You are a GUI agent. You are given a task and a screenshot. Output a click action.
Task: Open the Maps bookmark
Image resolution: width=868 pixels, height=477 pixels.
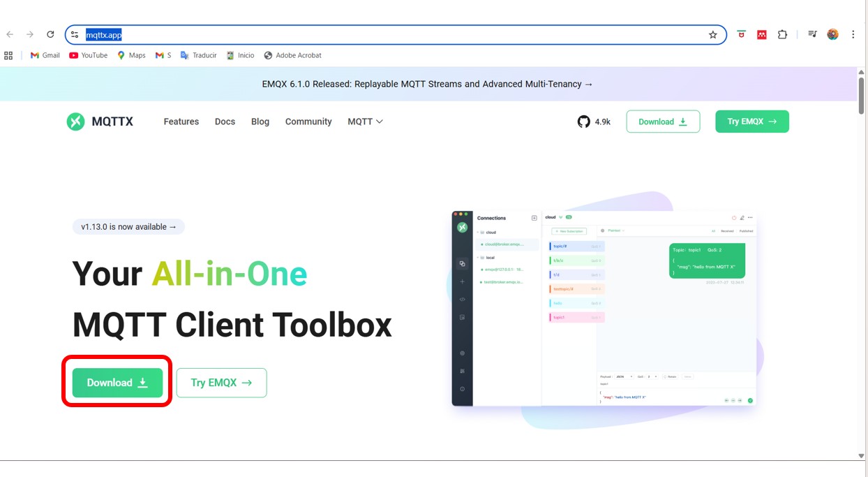pos(131,55)
